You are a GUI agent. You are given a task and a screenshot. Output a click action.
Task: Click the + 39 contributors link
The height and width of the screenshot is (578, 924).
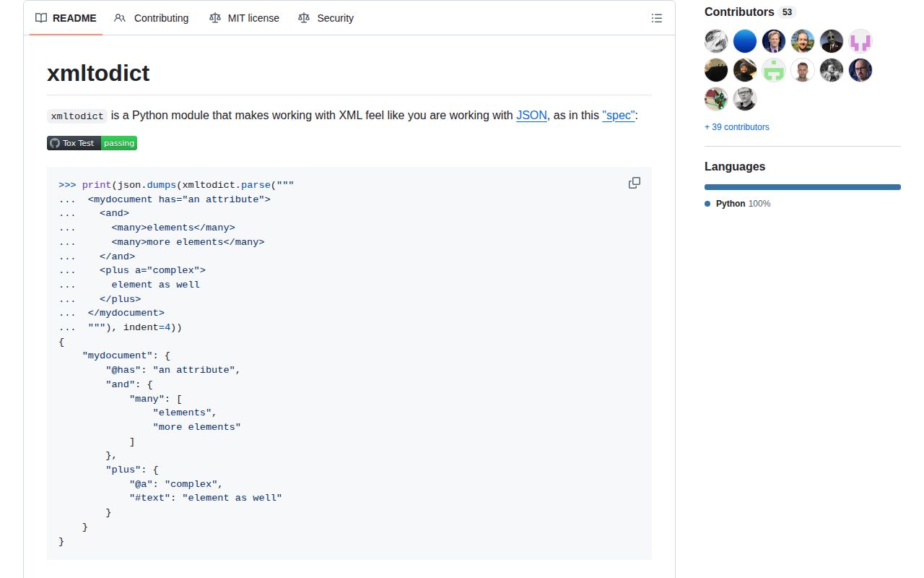(x=737, y=127)
